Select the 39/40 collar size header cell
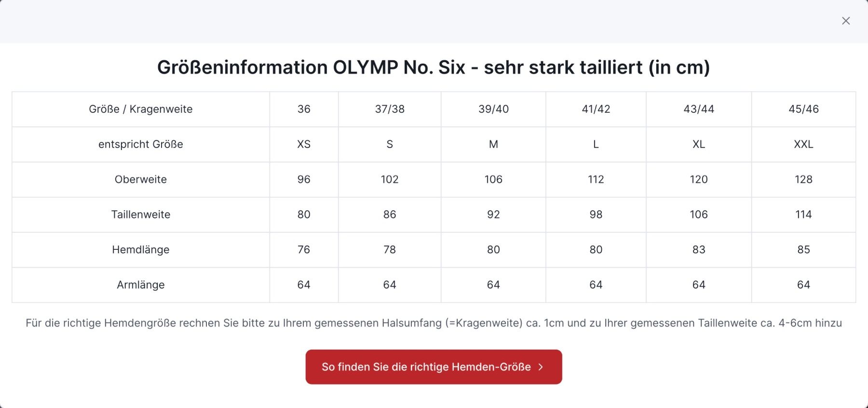This screenshot has width=868, height=408. (x=493, y=109)
